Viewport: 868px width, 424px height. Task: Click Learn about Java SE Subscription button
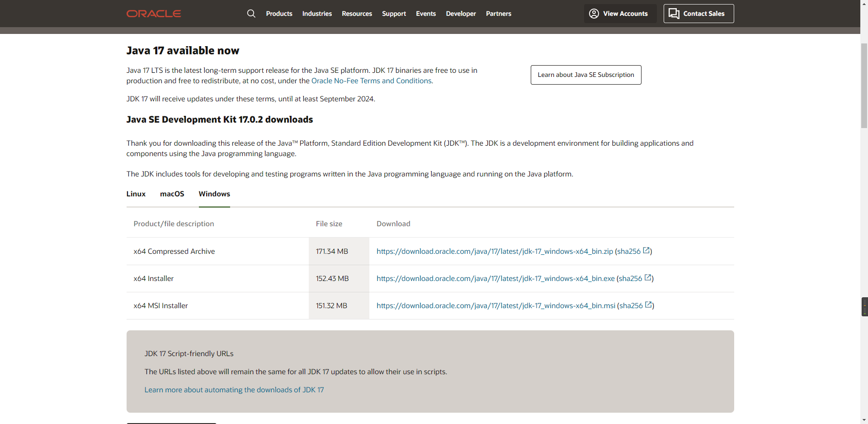click(x=586, y=75)
